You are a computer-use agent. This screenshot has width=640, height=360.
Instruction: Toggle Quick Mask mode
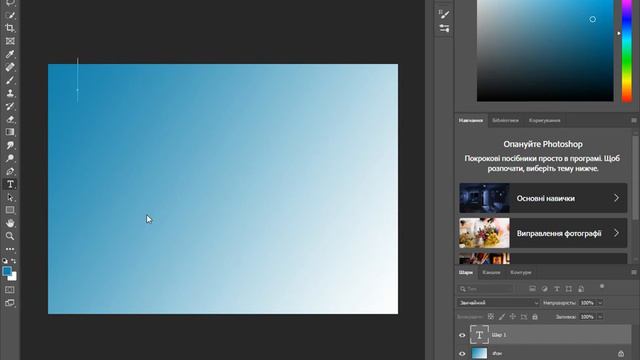10,290
